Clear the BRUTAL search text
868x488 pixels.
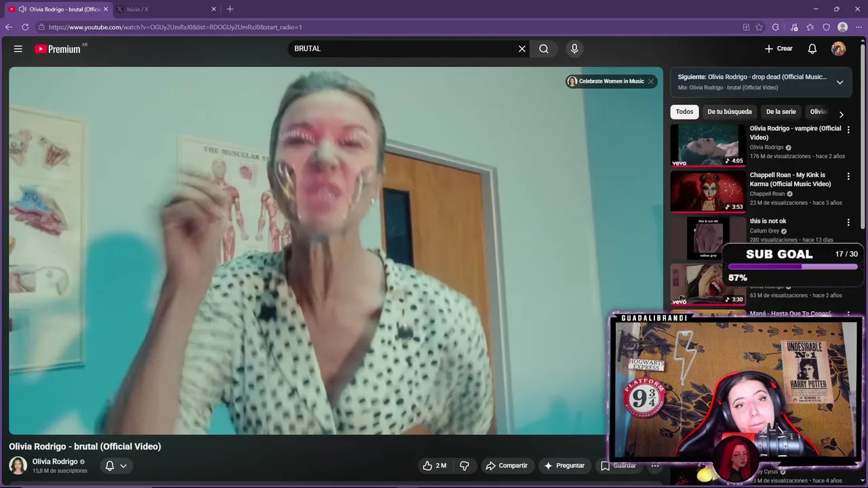(x=522, y=49)
